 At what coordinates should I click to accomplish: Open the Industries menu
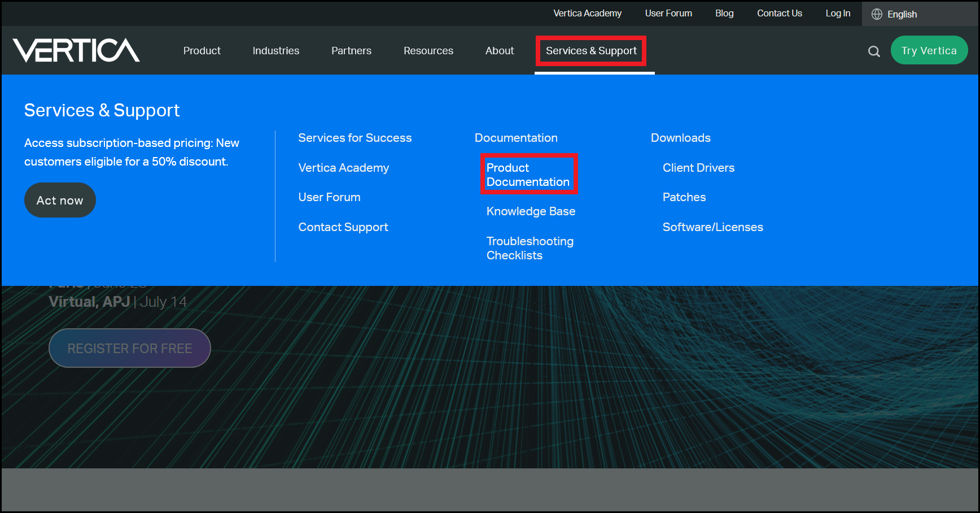coord(276,51)
